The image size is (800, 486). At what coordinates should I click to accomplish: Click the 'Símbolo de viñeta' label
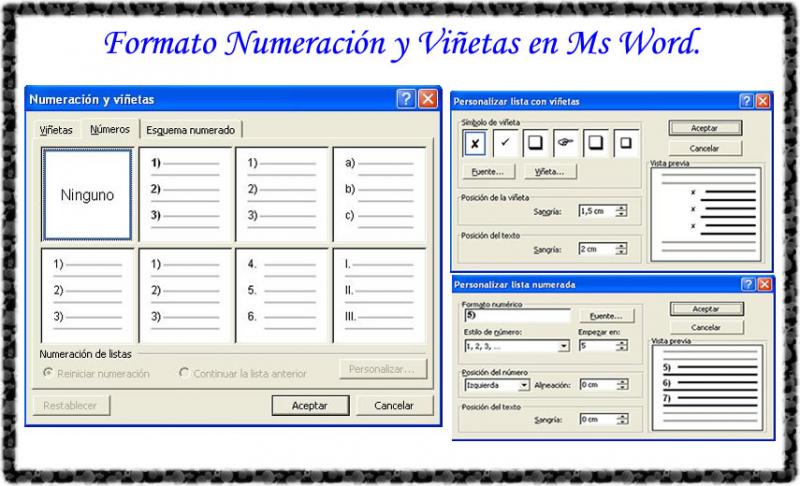[x=490, y=122]
